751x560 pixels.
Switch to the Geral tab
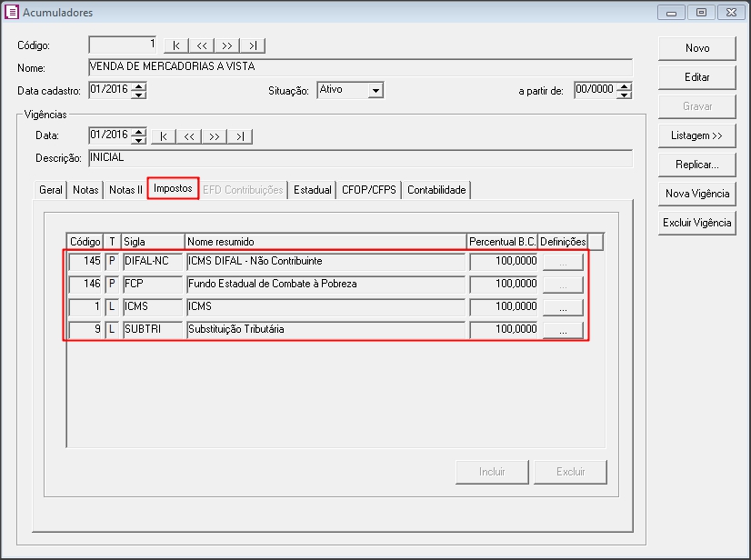(x=51, y=190)
